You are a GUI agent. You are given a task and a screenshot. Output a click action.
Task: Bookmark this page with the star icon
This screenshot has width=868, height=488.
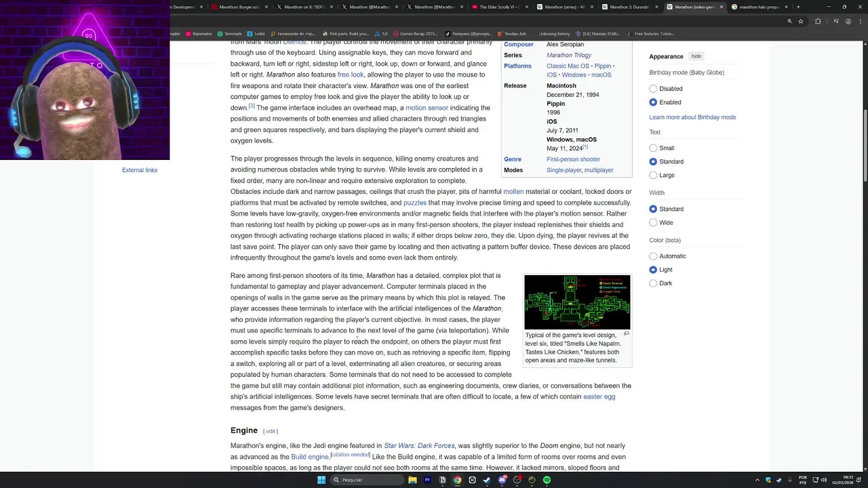point(801,21)
